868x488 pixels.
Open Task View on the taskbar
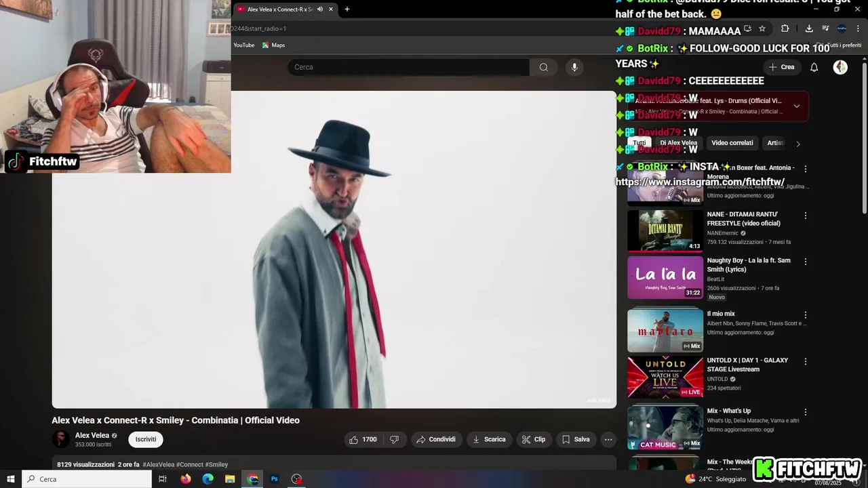163,479
